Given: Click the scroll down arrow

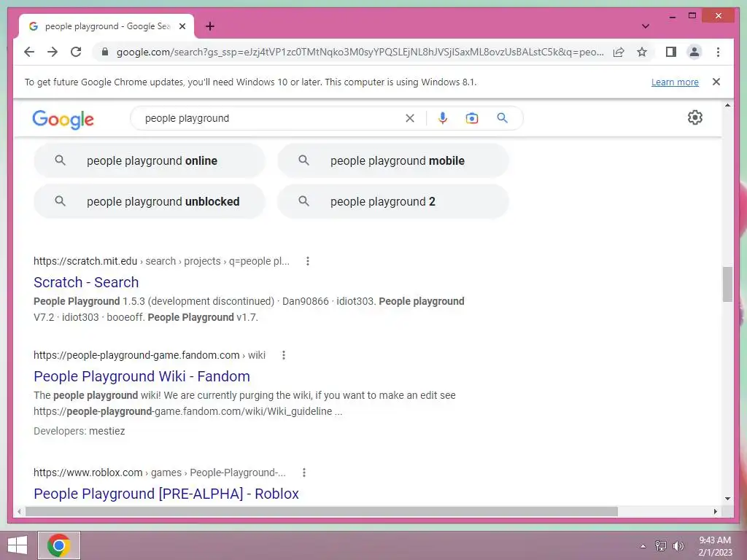Looking at the screenshot, I should 727,499.
